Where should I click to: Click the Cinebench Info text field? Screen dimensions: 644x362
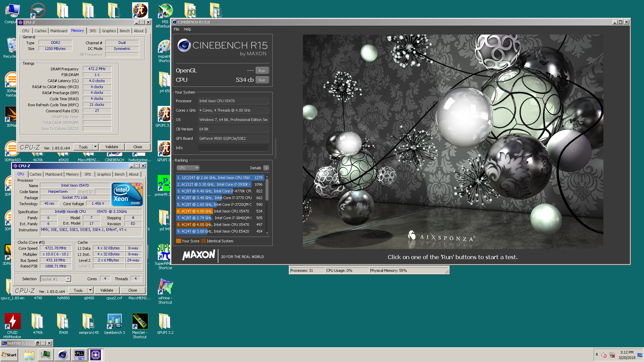point(233,148)
